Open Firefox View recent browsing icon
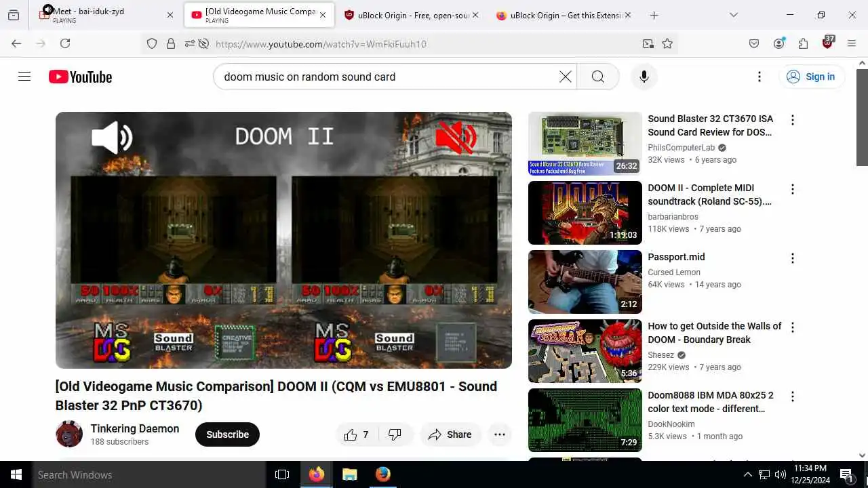Viewport: 868px width, 488px height. pos(14,15)
